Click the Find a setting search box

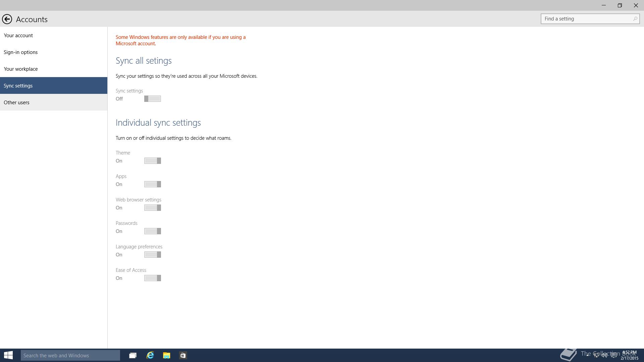[590, 19]
